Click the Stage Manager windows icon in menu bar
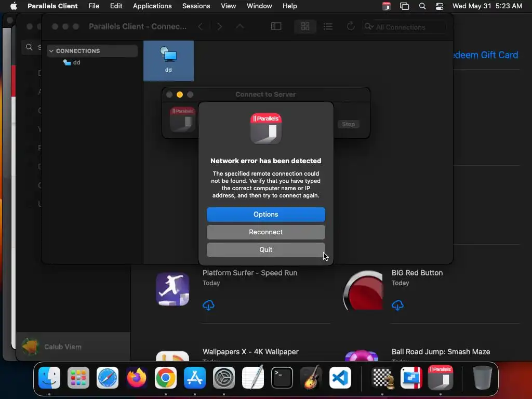Viewport: 532px width, 399px height. [x=404, y=6]
